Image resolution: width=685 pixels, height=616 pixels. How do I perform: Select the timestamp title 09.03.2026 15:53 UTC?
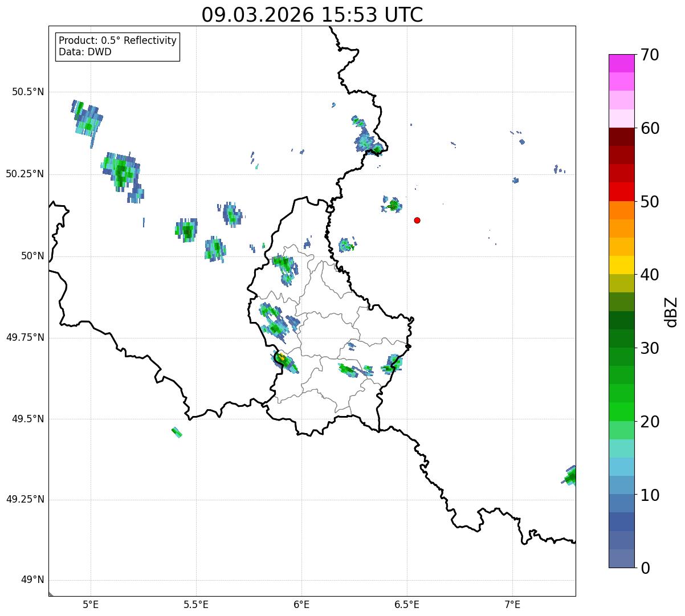tap(312, 15)
